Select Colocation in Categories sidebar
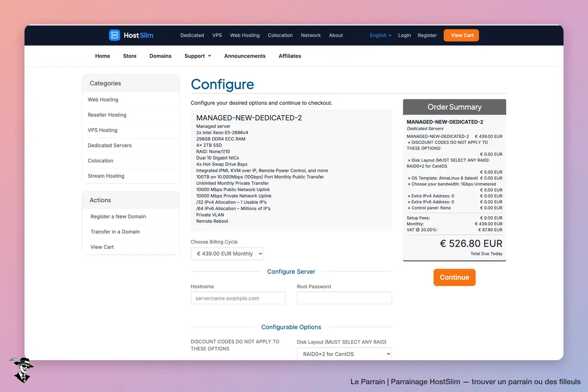 click(130, 161)
